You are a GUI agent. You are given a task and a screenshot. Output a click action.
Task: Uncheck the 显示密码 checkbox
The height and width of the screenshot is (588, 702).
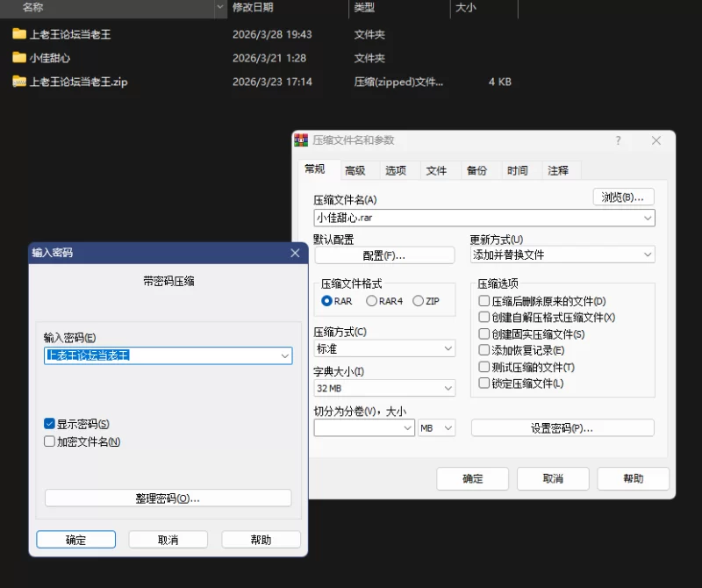click(50, 424)
